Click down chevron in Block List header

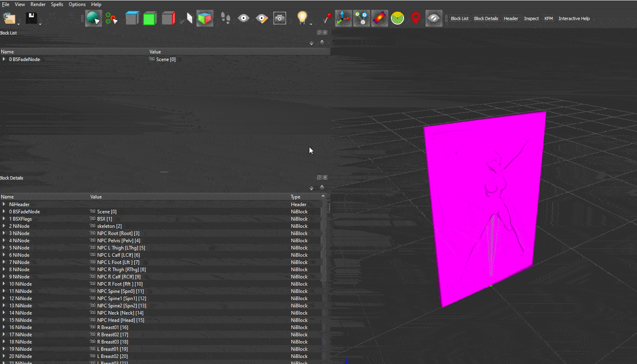click(x=311, y=43)
